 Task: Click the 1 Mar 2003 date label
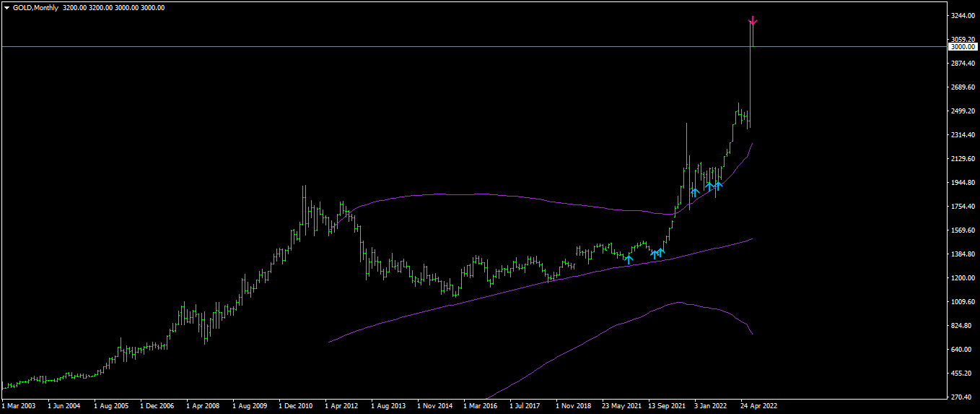click(20, 406)
